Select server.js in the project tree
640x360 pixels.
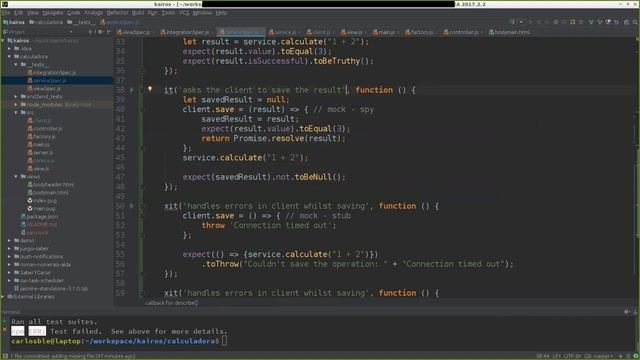43,153
